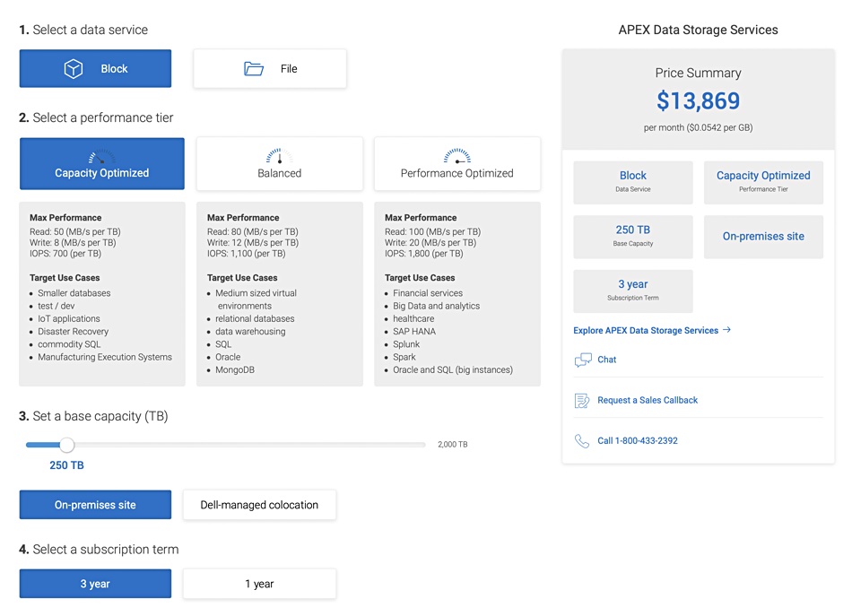Click the Sales Callback document icon
The width and height of the screenshot is (852, 616).
pyautogui.click(x=583, y=401)
